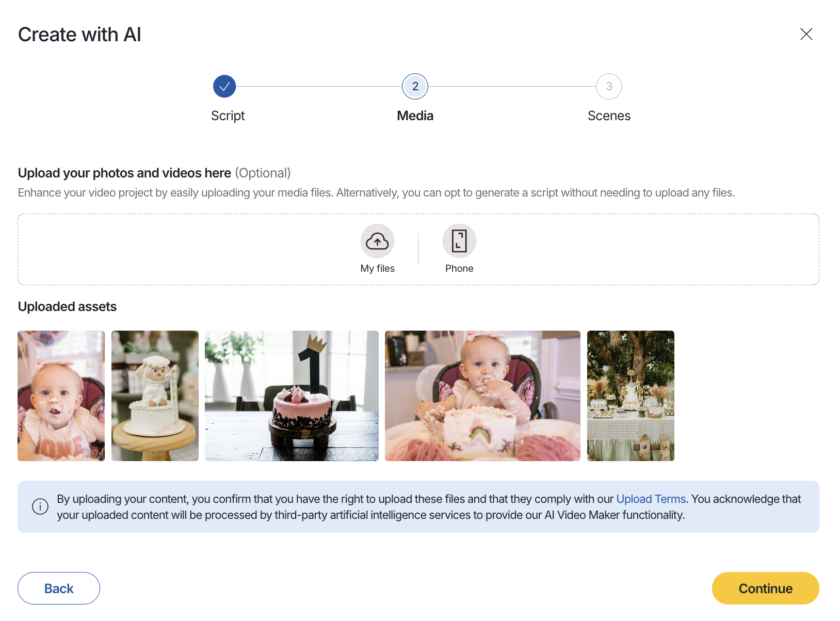Select the number one candle cake thumbnail
The image size is (840, 621).
pos(292,396)
